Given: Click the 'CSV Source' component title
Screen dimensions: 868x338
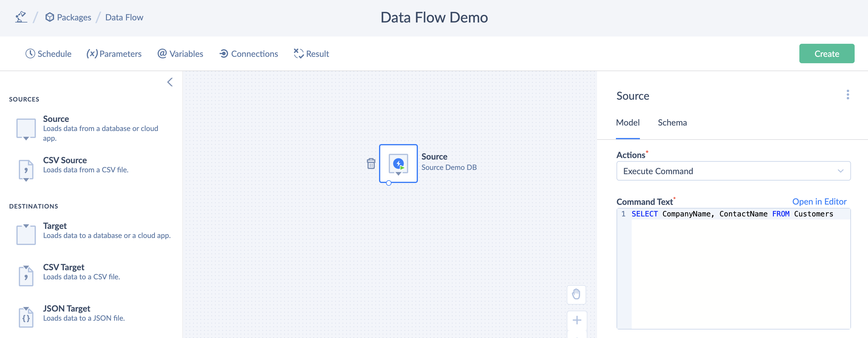Looking at the screenshot, I should click(65, 160).
